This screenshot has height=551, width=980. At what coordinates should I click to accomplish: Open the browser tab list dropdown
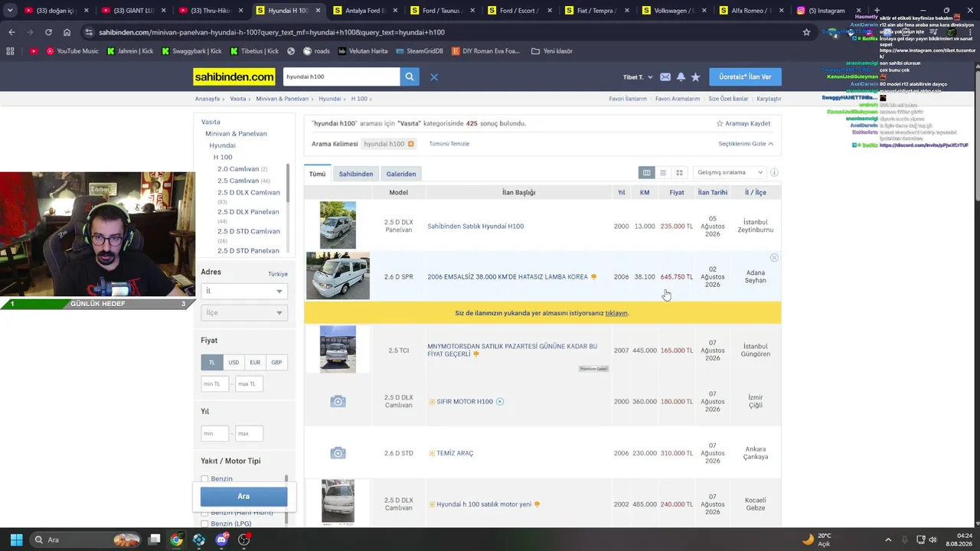[10, 11]
